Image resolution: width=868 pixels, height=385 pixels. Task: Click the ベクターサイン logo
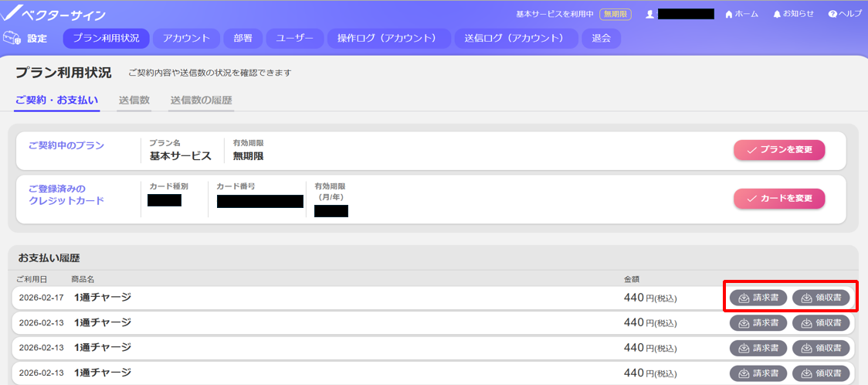[54, 14]
